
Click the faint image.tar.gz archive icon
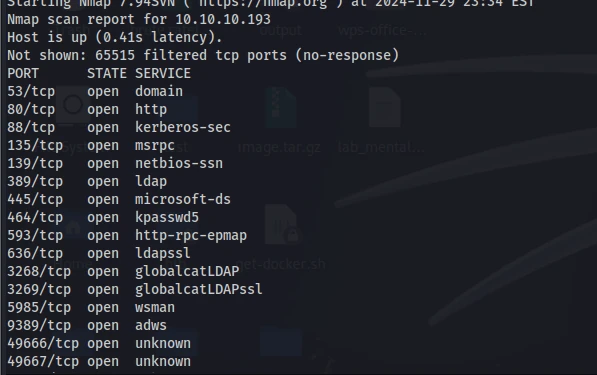[x=281, y=107]
